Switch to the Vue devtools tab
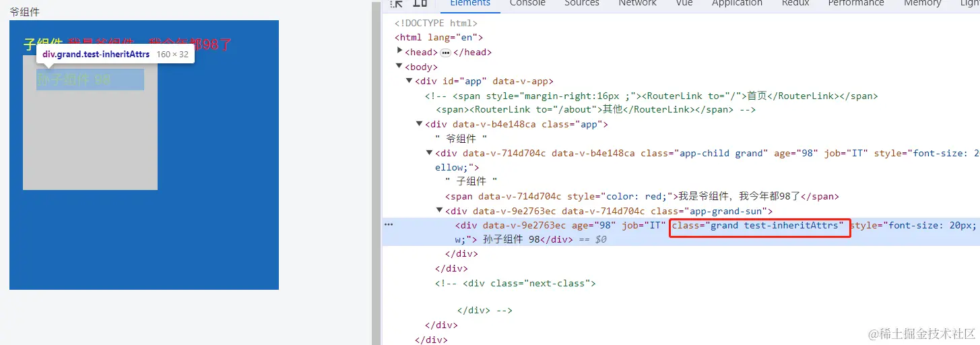 [684, 4]
